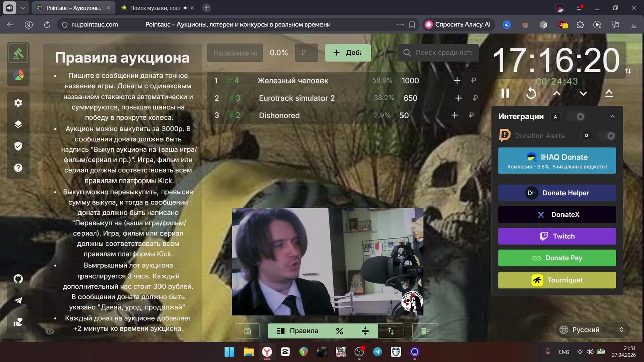This screenshot has width=644, height=362.
Task: Open the tab list dropdown arrow
Action: [x=23, y=8]
